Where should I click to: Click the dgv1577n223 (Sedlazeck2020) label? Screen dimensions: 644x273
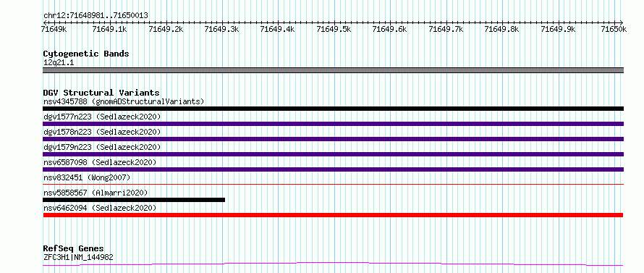click(x=102, y=117)
